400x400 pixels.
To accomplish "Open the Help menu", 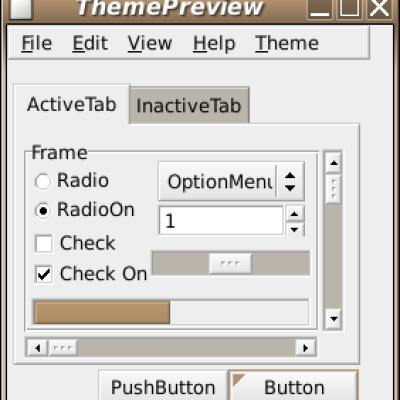I will [x=214, y=43].
